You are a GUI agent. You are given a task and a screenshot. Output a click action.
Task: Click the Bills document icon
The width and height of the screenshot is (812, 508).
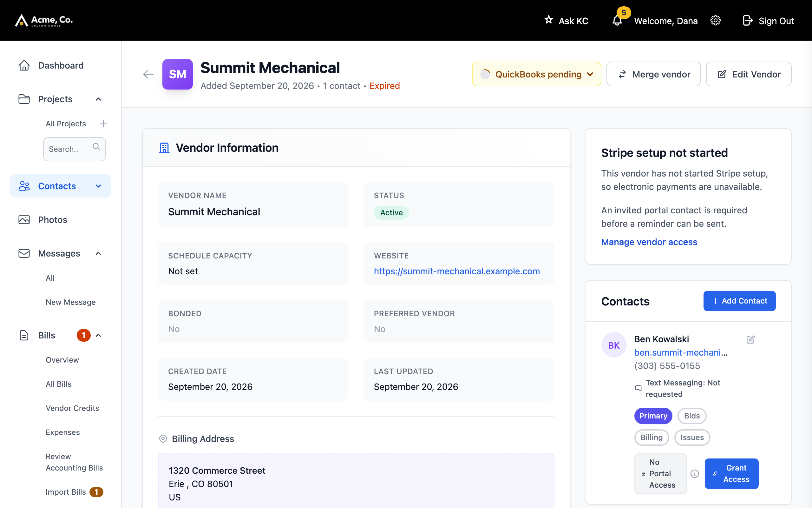(24, 335)
